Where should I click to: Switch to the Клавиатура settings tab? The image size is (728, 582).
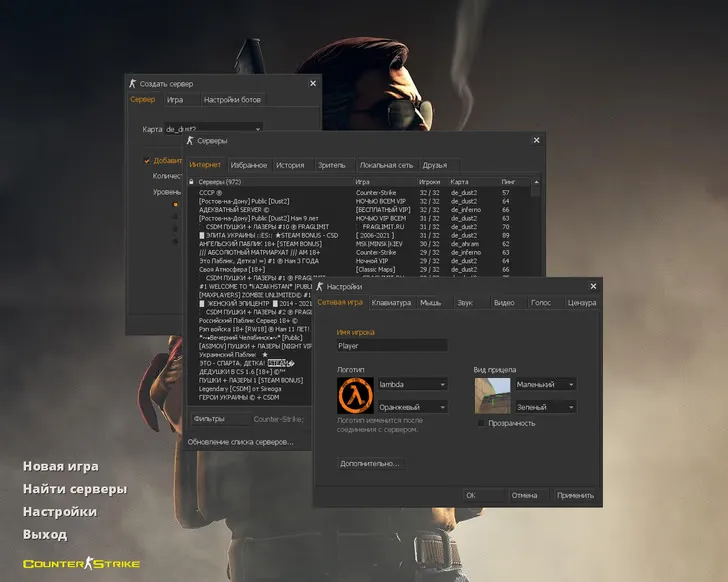click(390, 302)
